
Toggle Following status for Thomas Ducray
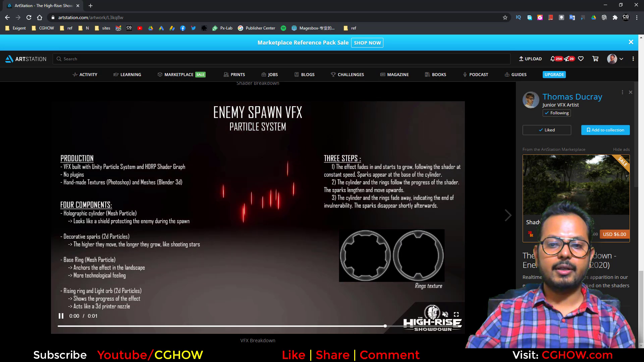[556, 113]
